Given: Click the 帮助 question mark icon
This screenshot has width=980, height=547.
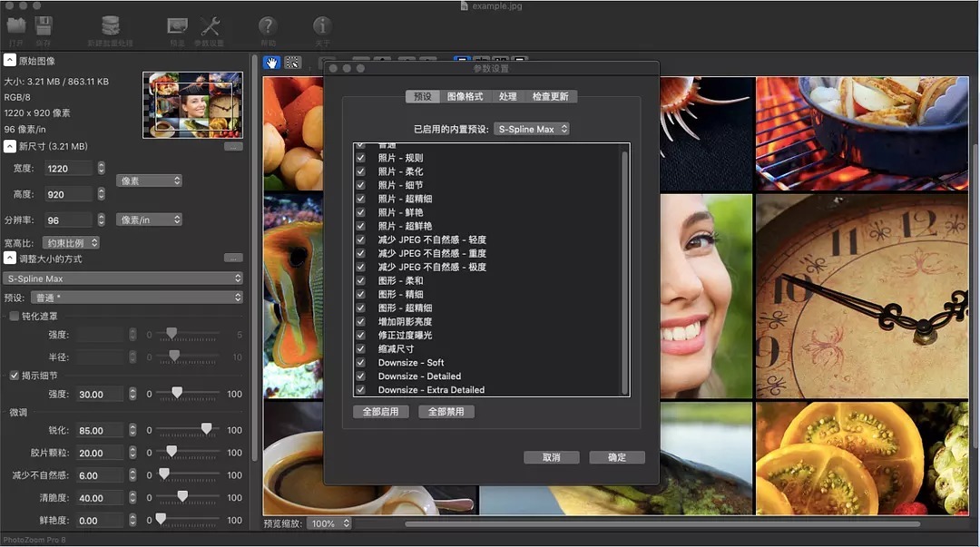Looking at the screenshot, I should (x=268, y=26).
